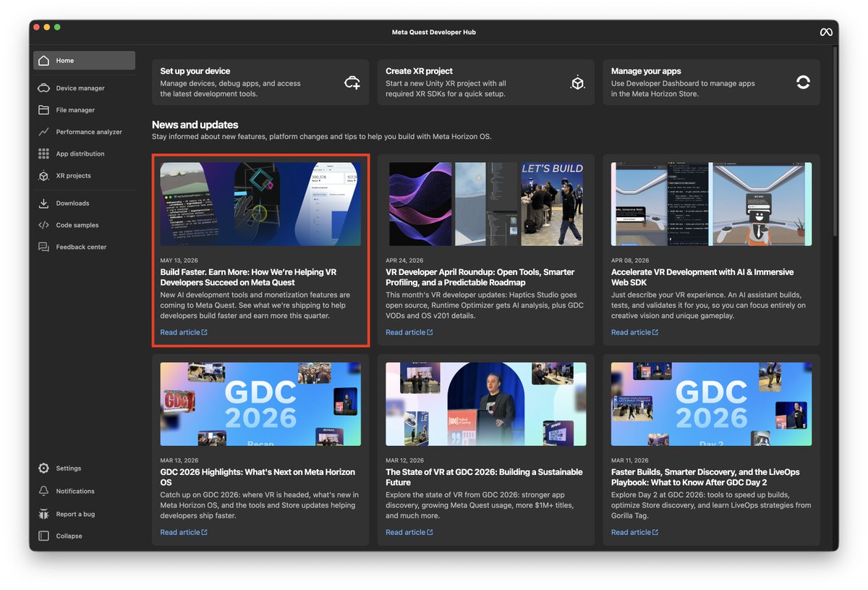Open App distribution label in sidebar
868x590 pixels.
80,153
